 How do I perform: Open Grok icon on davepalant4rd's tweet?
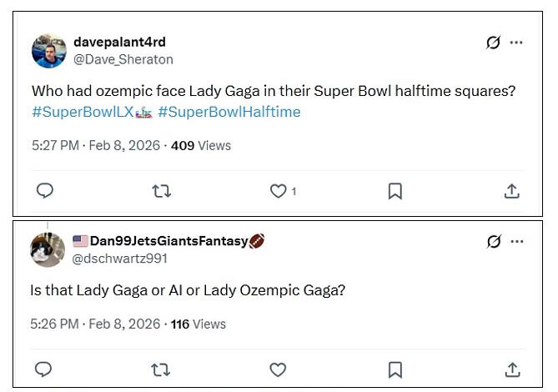(494, 42)
